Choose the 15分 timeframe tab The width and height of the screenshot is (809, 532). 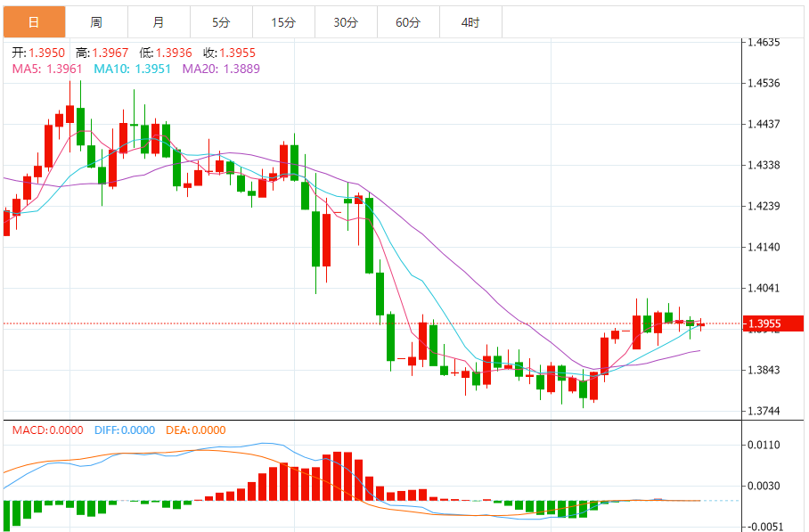click(283, 22)
